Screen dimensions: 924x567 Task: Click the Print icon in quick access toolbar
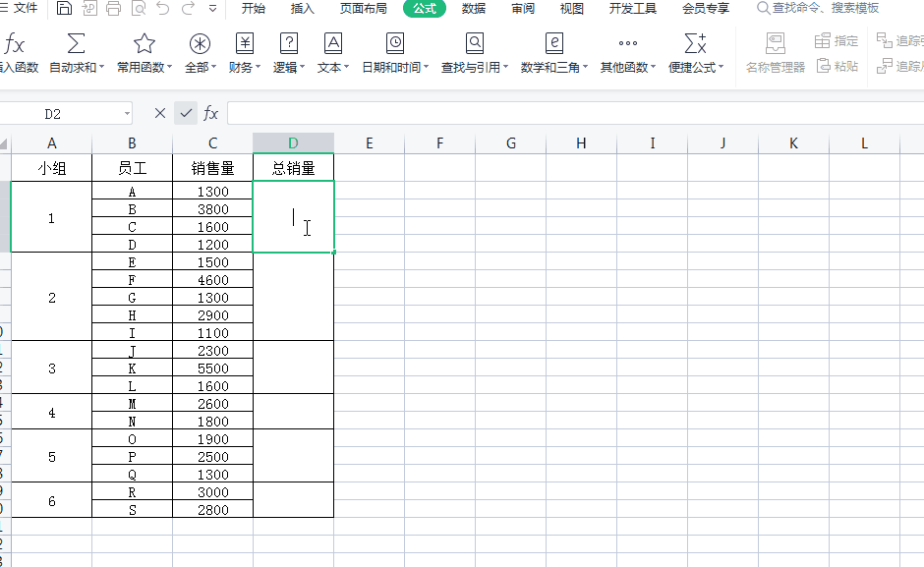[x=113, y=8]
